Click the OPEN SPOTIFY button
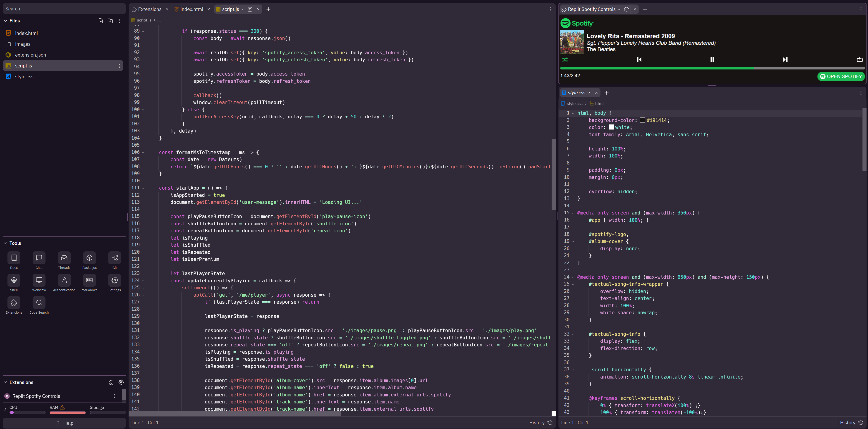This screenshot has width=868, height=429. (x=841, y=76)
